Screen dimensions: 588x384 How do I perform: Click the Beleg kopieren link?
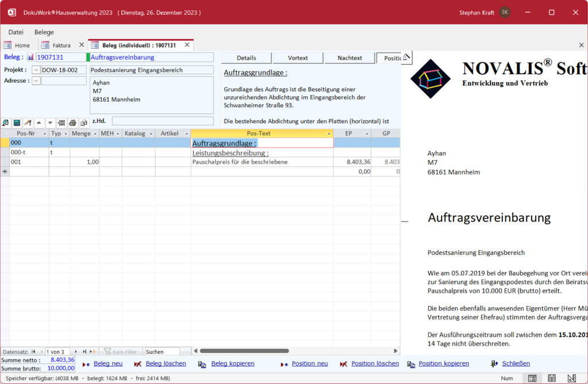(233, 364)
